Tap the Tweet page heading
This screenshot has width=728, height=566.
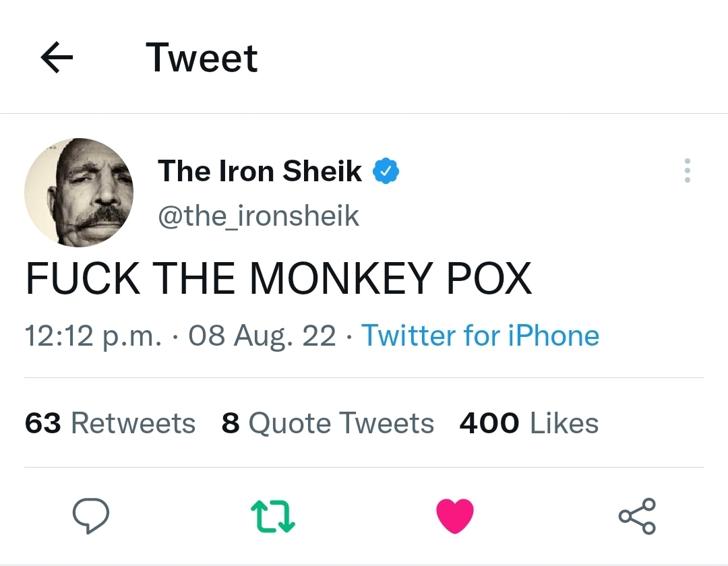pos(202,58)
